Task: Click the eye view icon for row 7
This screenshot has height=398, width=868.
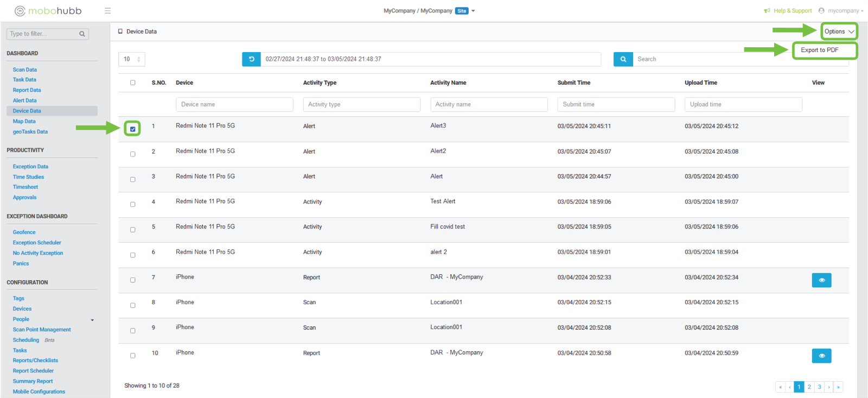Action: pos(821,280)
